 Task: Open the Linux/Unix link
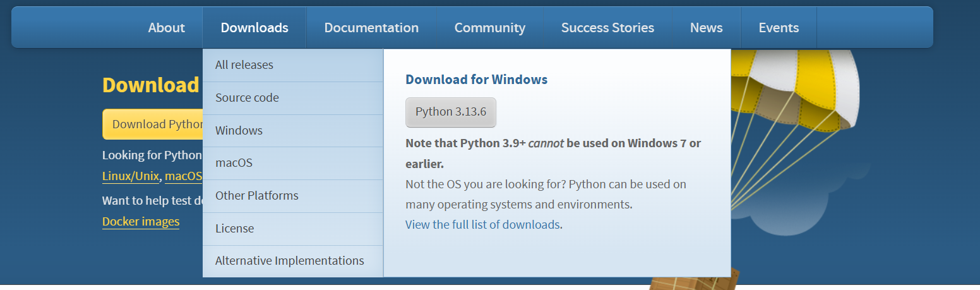(131, 176)
